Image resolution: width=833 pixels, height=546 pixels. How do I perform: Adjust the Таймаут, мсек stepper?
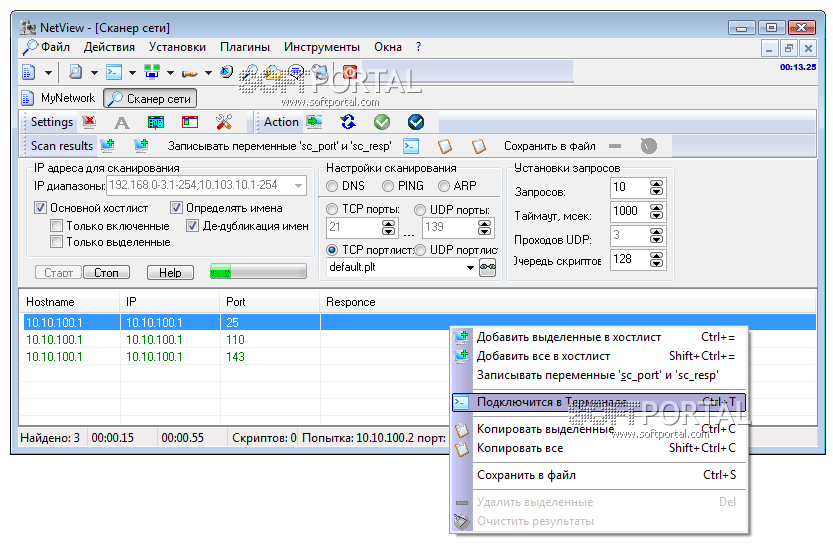(x=657, y=211)
